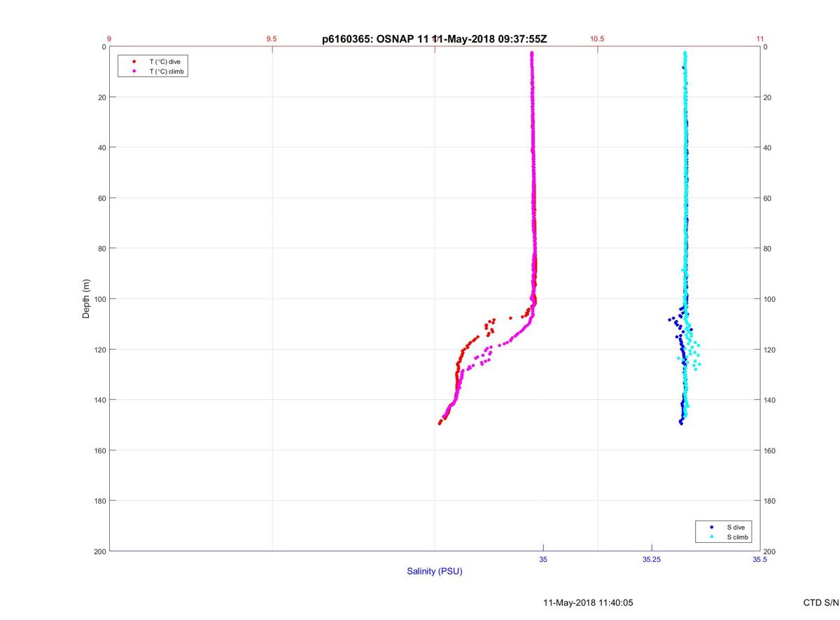Click depth tick 60 on the right axis
Image resolution: width=840 pixels, height=620 pixels.
point(769,198)
